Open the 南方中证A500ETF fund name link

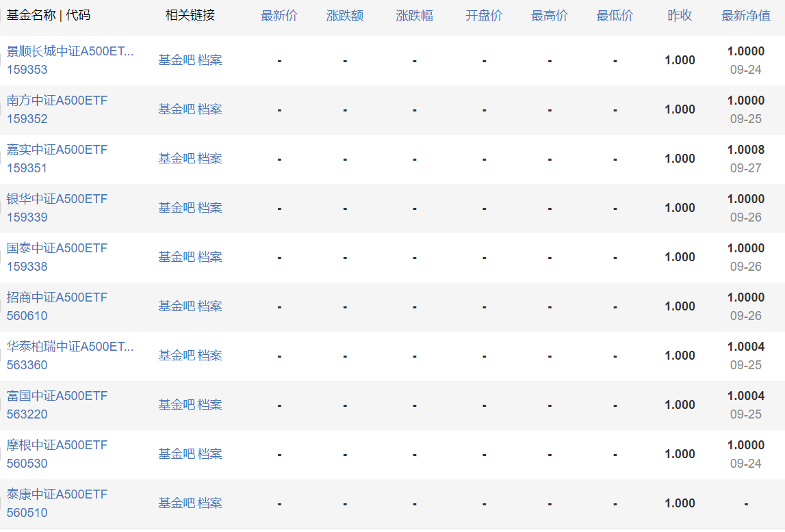coord(57,101)
